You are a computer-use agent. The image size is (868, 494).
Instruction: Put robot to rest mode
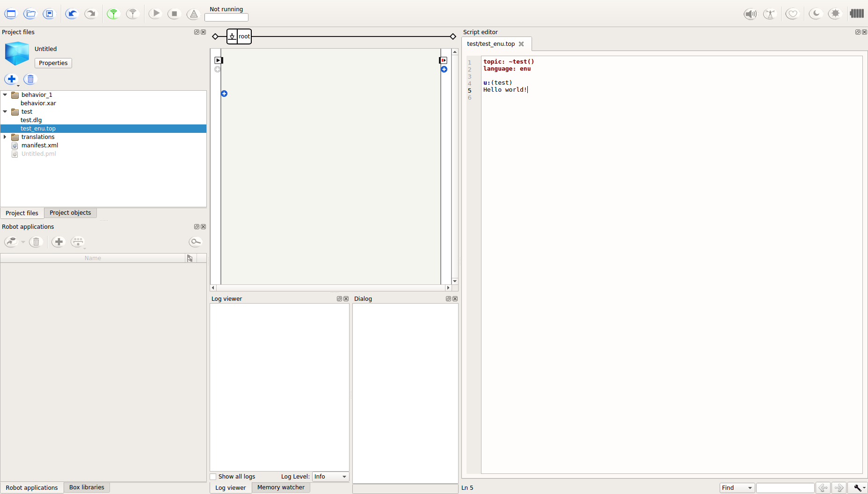816,14
